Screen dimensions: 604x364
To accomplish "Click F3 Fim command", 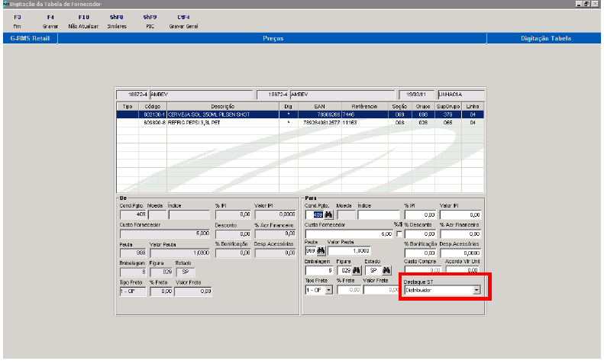I will 18,21.
